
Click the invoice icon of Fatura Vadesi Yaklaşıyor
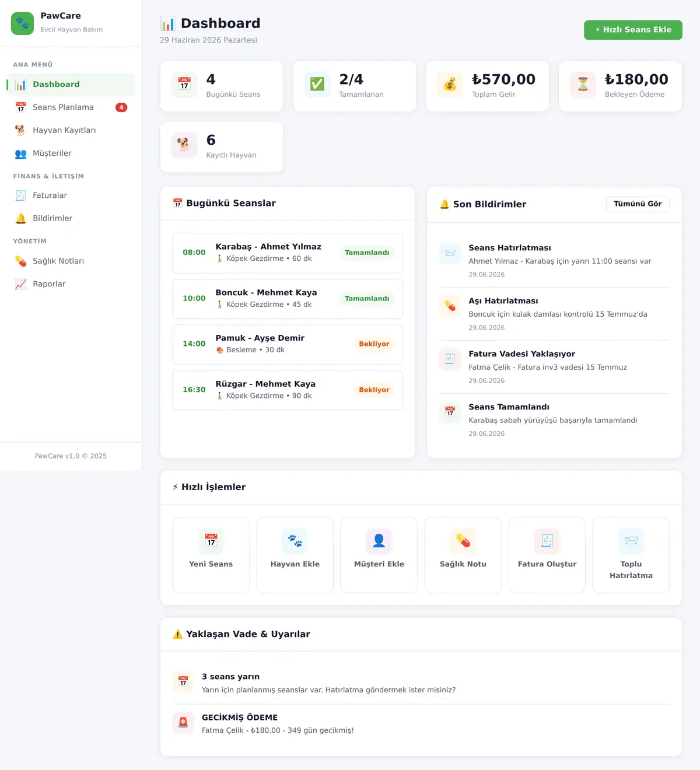click(450, 359)
